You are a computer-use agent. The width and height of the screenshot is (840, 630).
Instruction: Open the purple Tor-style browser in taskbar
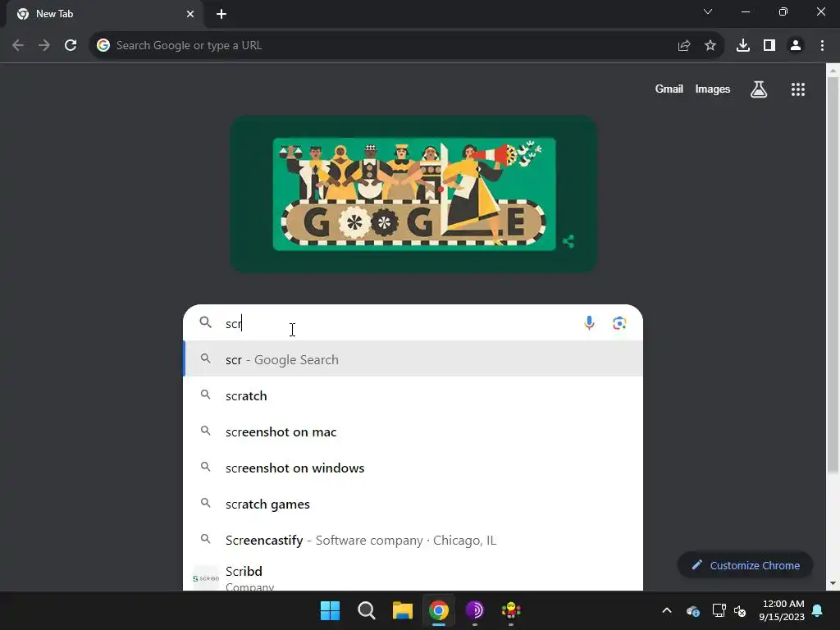tap(475, 610)
